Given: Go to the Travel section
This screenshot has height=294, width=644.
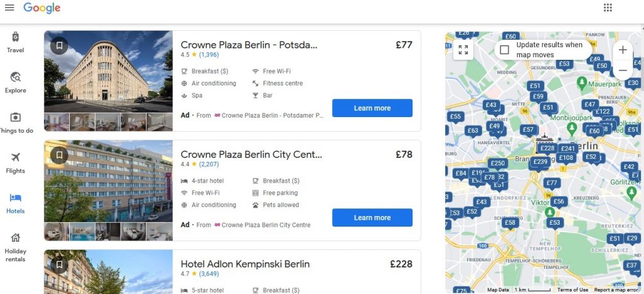Looking at the screenshot, I should (x=16, y=42).
